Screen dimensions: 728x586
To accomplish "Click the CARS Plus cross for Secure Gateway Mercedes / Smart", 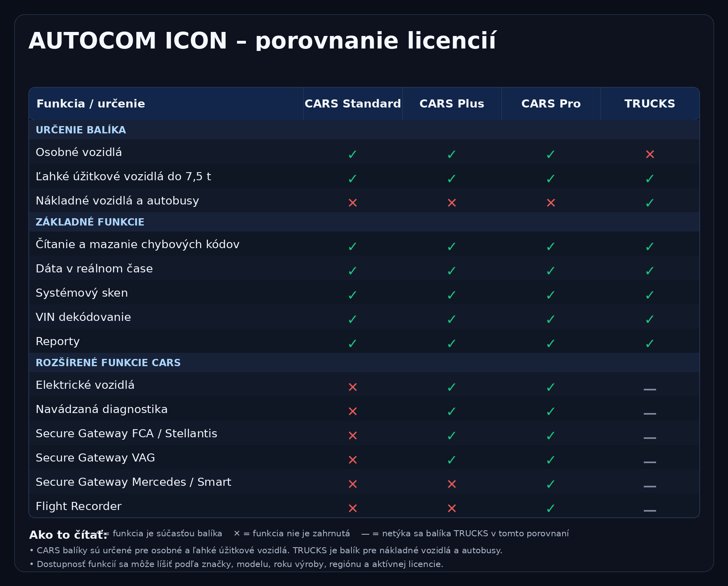I will tap(452, 484).
